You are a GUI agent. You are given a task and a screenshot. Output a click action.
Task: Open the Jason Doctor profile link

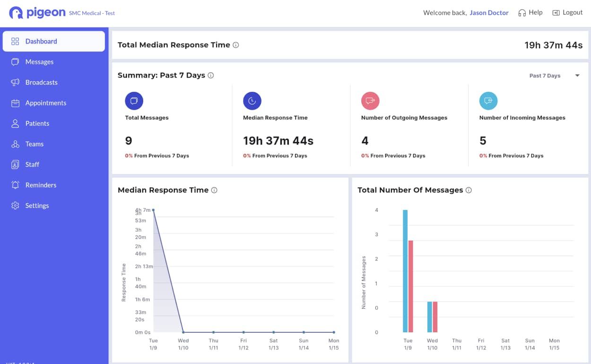[x=489, y=13]
